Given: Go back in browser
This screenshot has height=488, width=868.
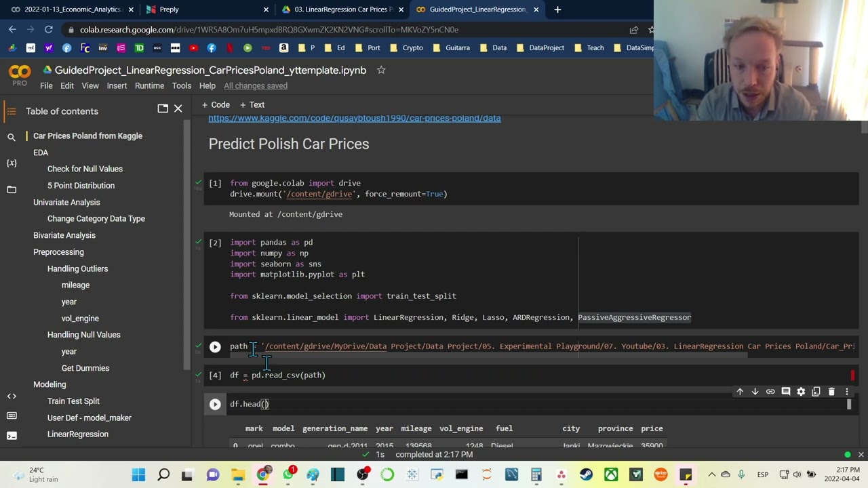Looking at the screenshot, I should [12, 29].
